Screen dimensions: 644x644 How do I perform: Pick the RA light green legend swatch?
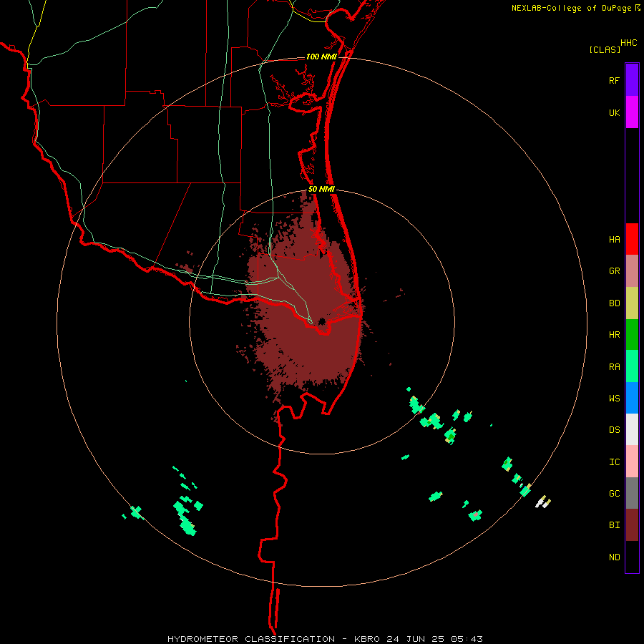(632, 366)
